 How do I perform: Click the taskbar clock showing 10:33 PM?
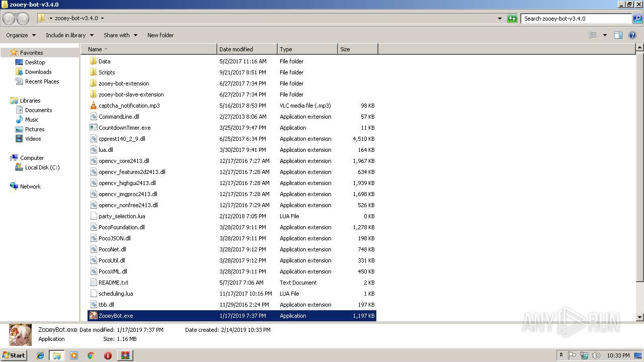pos(618,355)
